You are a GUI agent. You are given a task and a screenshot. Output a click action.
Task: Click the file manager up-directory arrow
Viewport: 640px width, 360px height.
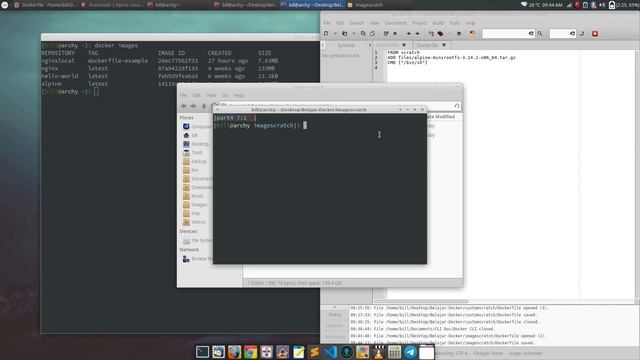coord(204,106)
